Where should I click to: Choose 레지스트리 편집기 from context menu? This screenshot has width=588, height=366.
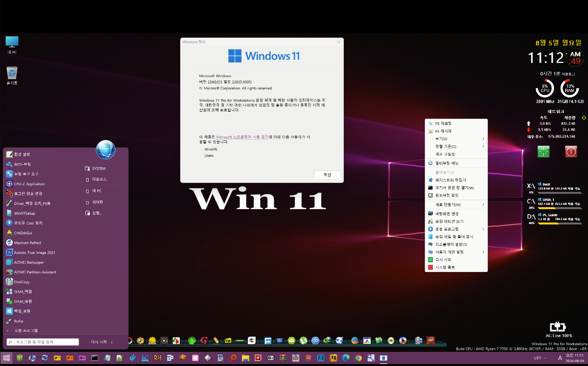click(x=456, y=180)
